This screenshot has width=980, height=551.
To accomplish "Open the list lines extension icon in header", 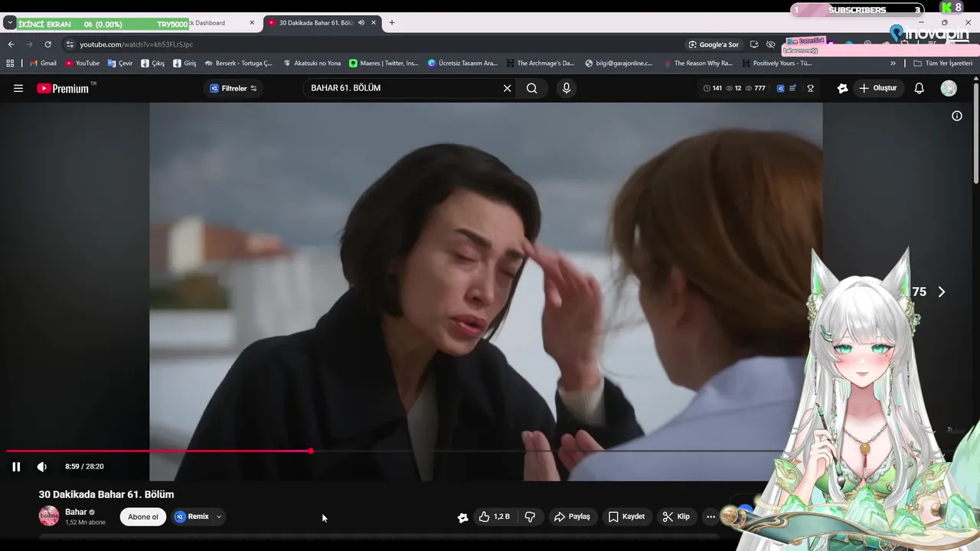I will (x=793, y=88).
